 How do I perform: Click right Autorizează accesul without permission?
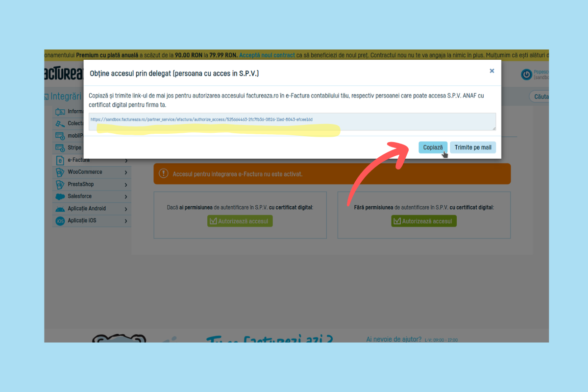[424, 221]
